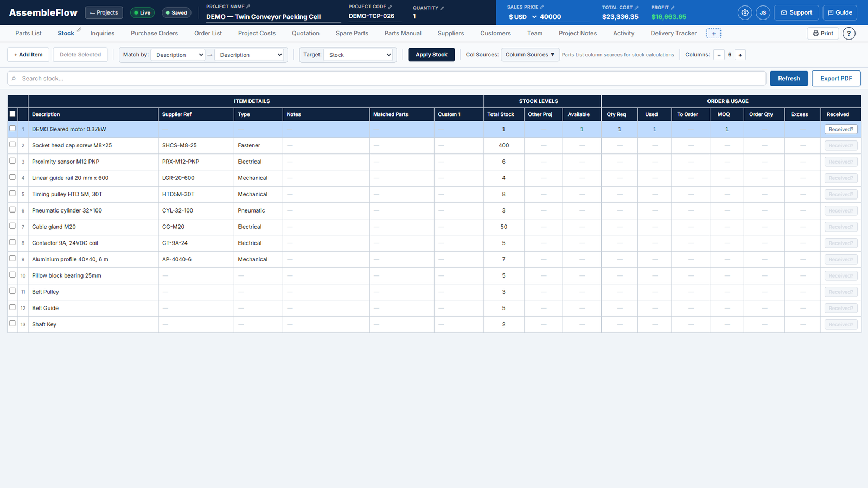
Task: Check the Proximity sensor M12 PNP checkbox
Action: [x=12, y=161]
